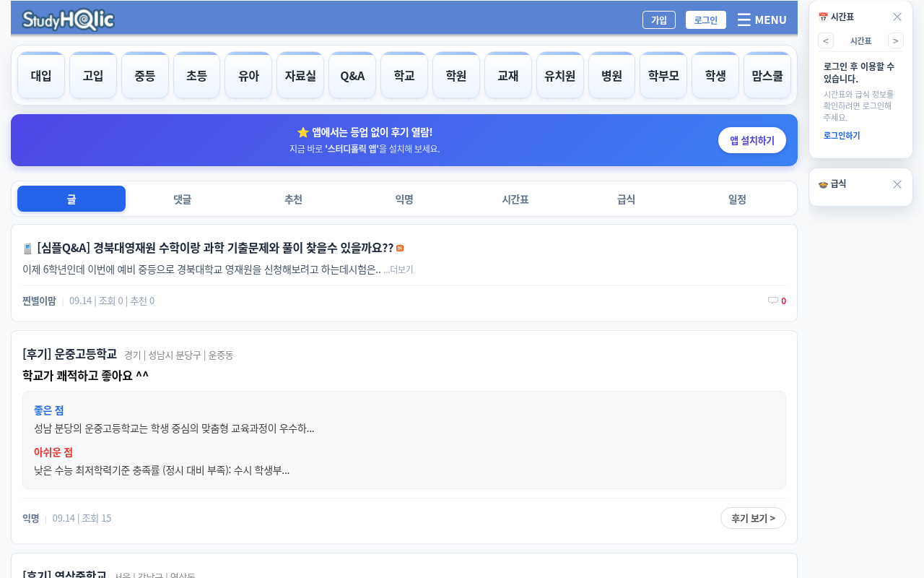Click the 앱 설치하기 button
924x578 pixels.
click(x=752, y=140)
